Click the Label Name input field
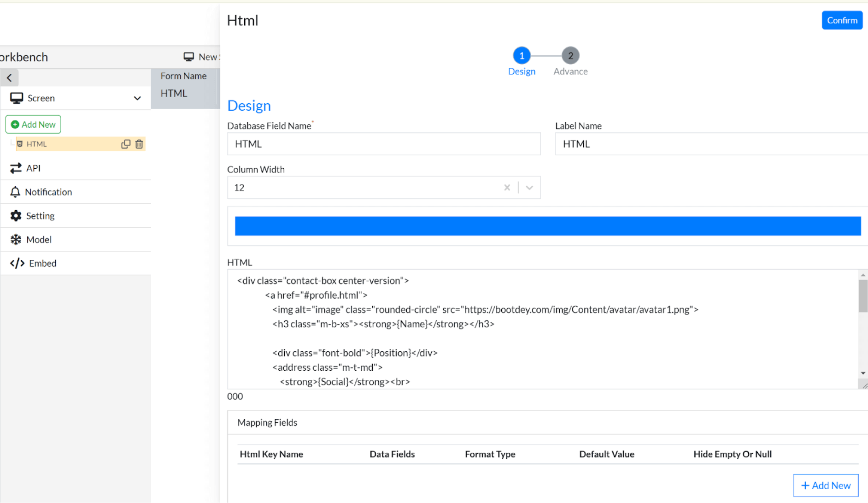The image size is (868, 503). [x=711, y=144]
